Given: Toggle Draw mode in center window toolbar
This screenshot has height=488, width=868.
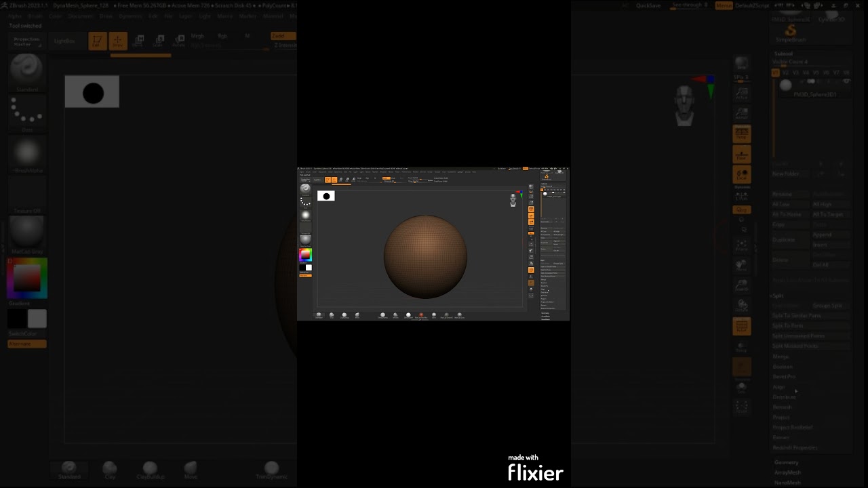Looking at the screenshot, I should [334, 180].
